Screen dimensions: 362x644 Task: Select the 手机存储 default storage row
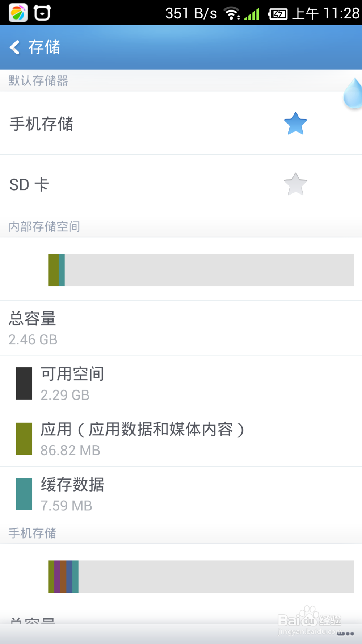(x=181, y=124)
